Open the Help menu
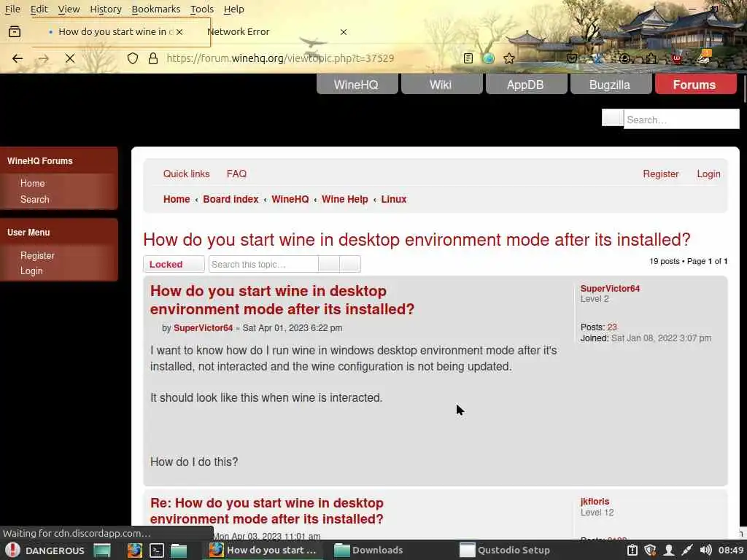Screen dimensions: 747x560 [234, 9]
